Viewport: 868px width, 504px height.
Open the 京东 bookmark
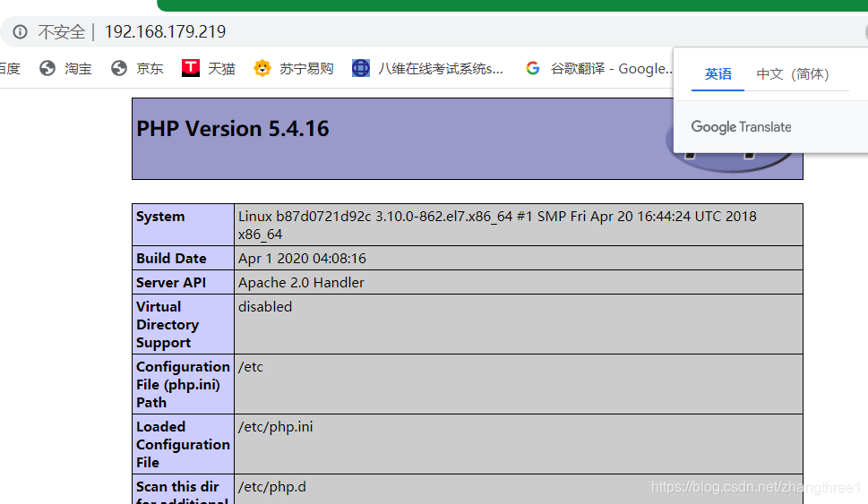[137, 69]
